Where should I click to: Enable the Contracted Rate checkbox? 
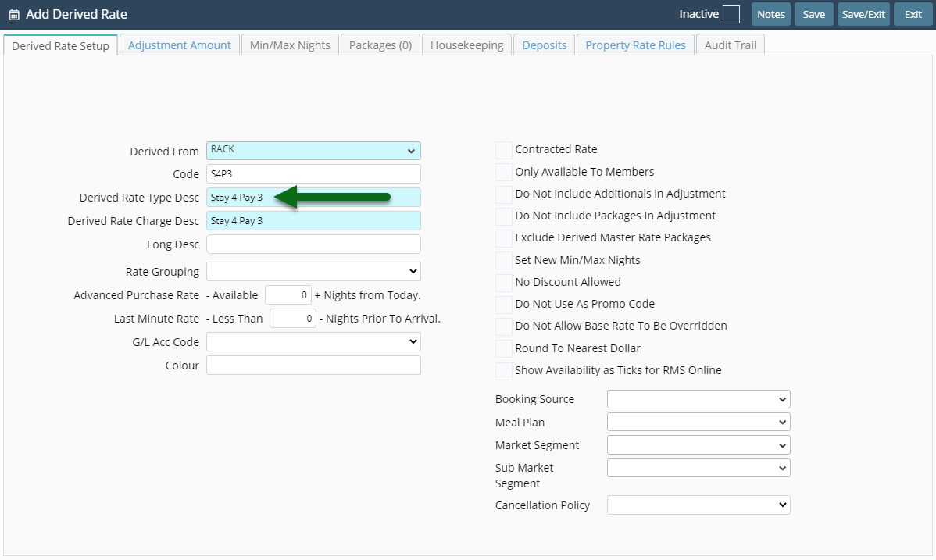pos(504,150)
